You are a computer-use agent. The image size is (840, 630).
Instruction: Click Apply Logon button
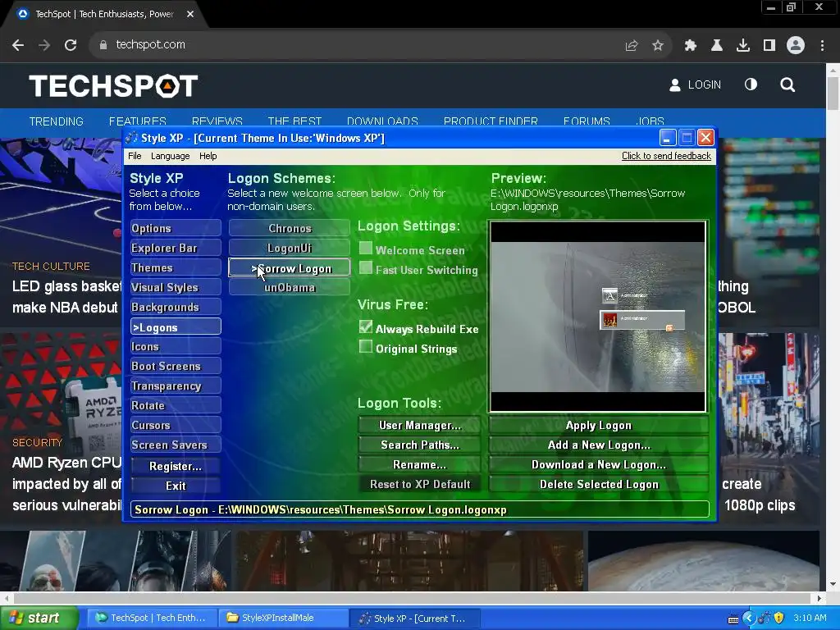click(x=599, y=426)
